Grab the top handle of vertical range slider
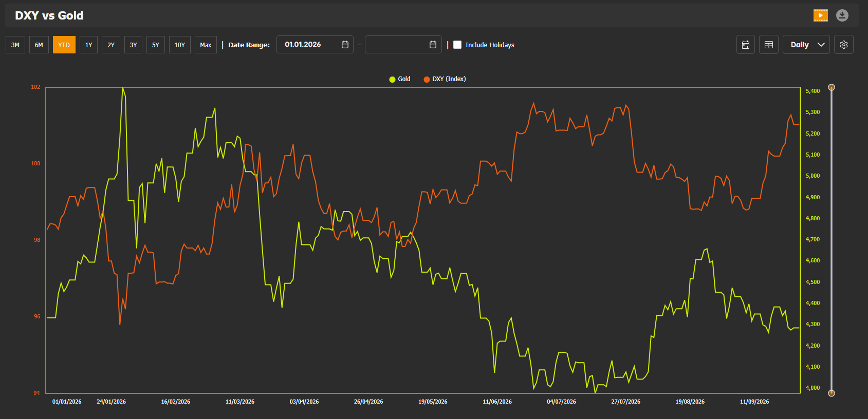 [x=832, y=87]
